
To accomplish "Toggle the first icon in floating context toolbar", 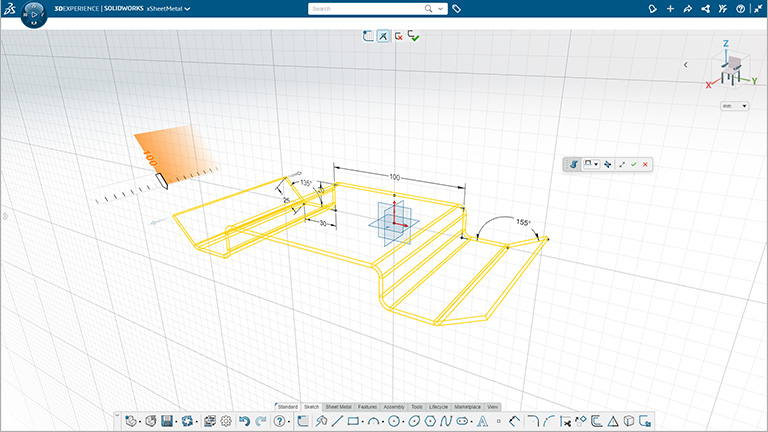I will [574, 164].
